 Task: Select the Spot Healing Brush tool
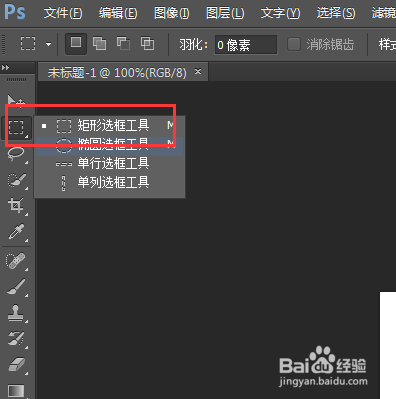point(16,261)
